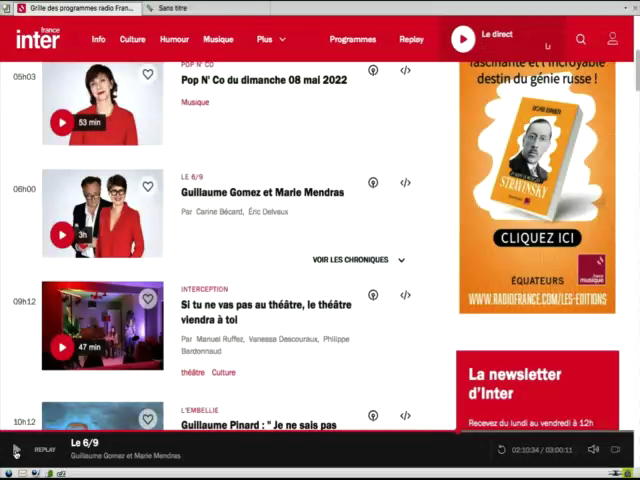Rewind with the player's back-seconds icon
The width and height of the screenshot is (640, 480).
(502, 450)
